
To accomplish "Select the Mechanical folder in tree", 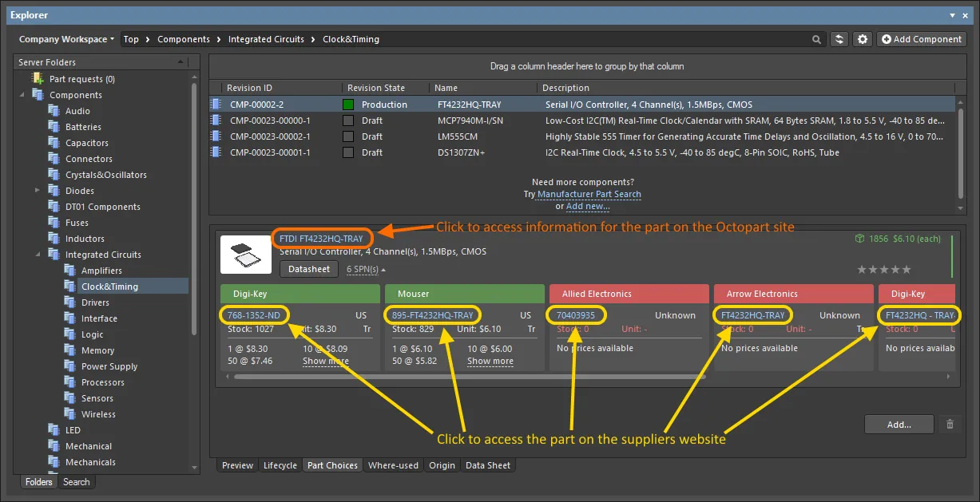I will click(89, 446).
